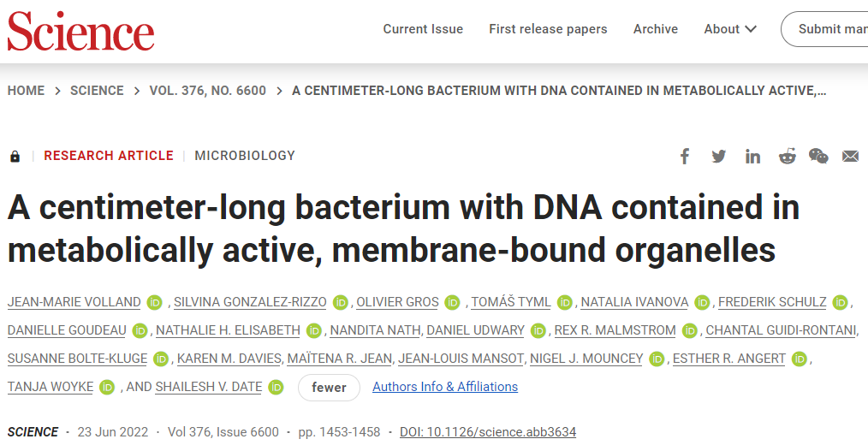868x445 pixels.
Task: Go to the Archive page
Action: 656,29
